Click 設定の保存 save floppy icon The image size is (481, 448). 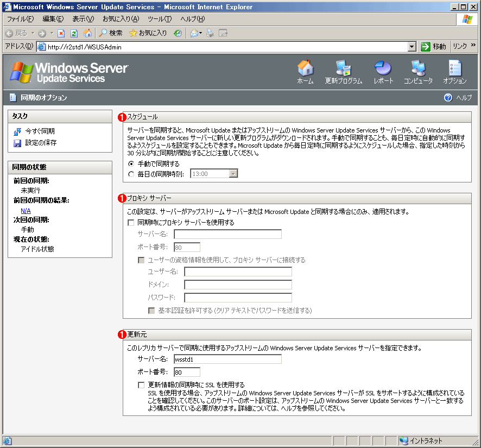click(x=17, y=143)
